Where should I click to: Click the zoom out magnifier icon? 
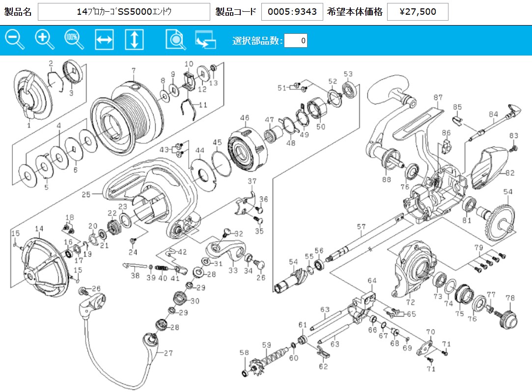(x=15, y=40)
